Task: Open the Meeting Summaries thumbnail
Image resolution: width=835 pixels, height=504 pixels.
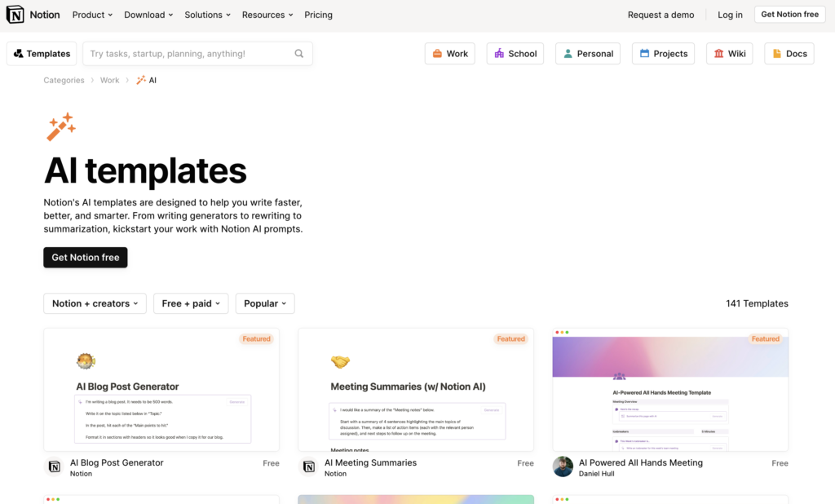Action: coord(416,390)
